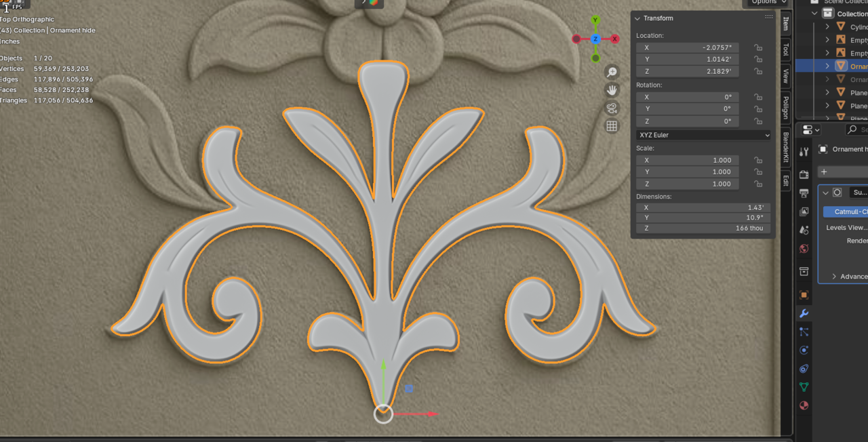Click the viewport shading sphere in header
868x442 pixels.
click(x=373, y=3)
